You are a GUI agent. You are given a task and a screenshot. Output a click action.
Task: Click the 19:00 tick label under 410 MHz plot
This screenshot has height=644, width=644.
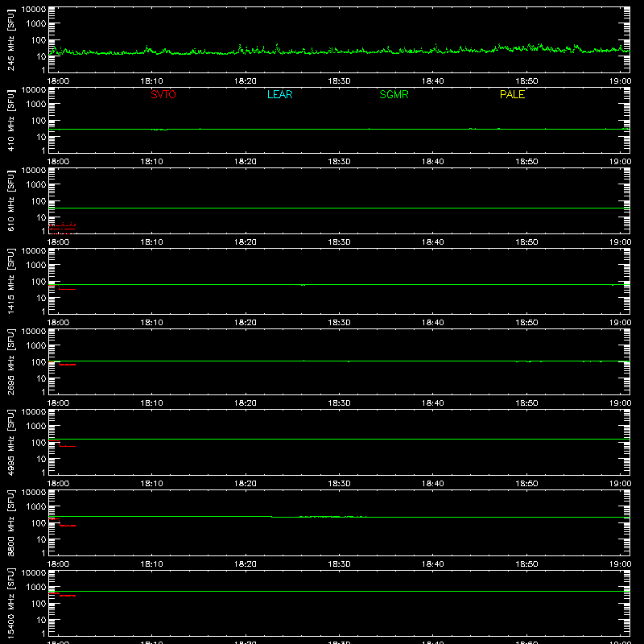[x=620, y=162]
